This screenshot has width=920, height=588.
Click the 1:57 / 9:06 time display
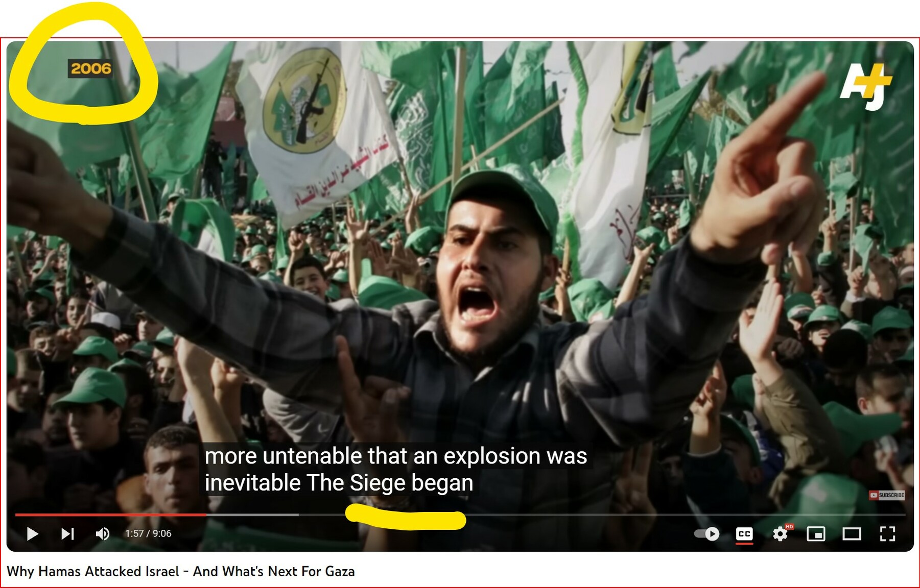point(148,534)
